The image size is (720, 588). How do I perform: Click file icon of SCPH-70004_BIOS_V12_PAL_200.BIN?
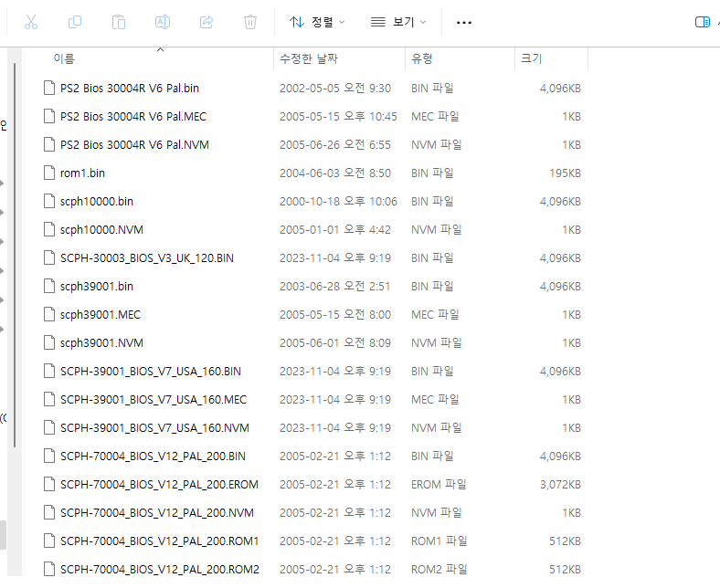click(49, 456)
